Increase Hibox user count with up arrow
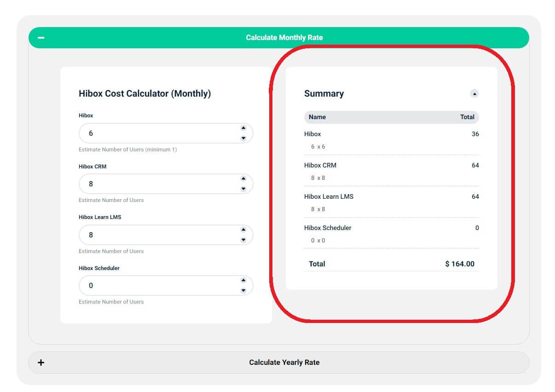The image size is (555, 392). (243, 128)
